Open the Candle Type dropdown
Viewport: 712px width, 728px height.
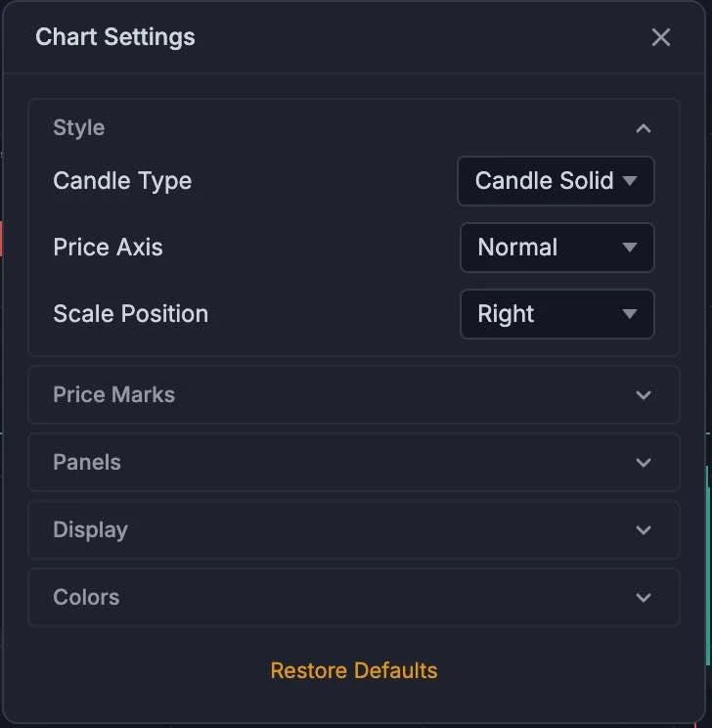coord(556,181)
